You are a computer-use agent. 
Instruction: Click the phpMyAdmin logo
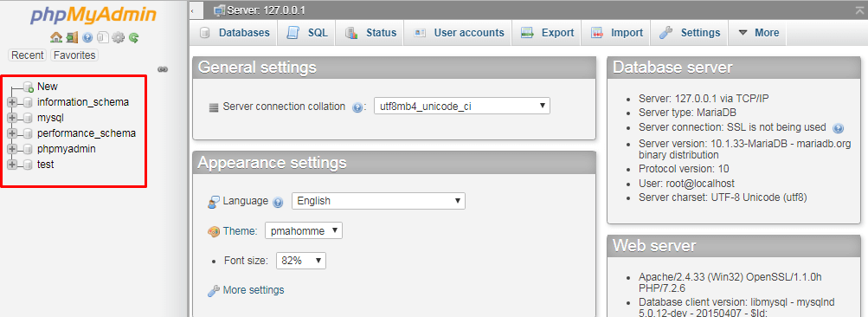coord(93,15)
